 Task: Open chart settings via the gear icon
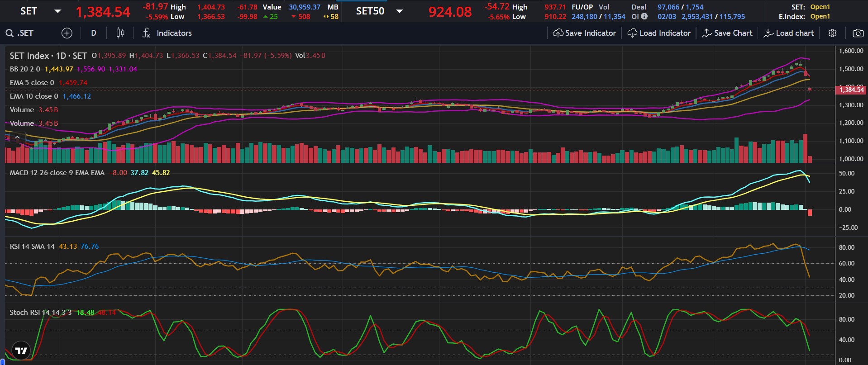click(x=832, y=33)
